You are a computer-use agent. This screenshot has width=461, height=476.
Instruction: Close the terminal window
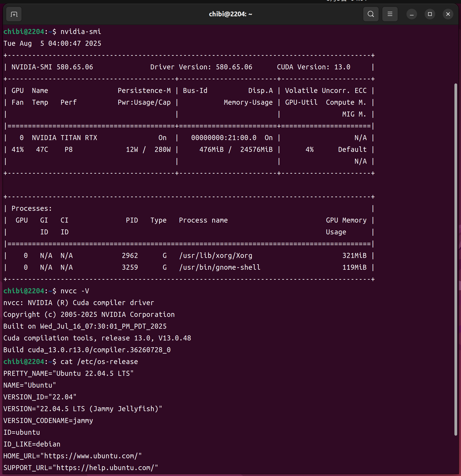(448, 14)
